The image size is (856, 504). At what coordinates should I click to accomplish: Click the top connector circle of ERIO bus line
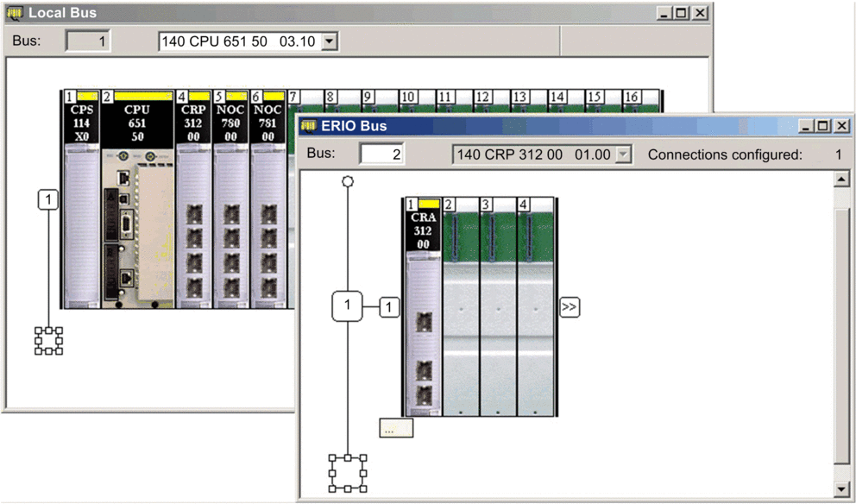347,181
